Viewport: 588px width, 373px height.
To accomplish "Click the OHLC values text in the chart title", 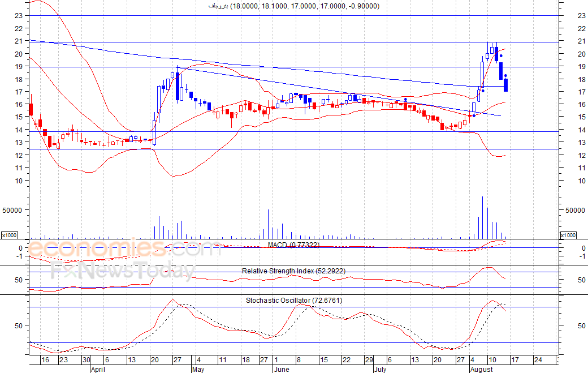I will [x=305, y=6].
